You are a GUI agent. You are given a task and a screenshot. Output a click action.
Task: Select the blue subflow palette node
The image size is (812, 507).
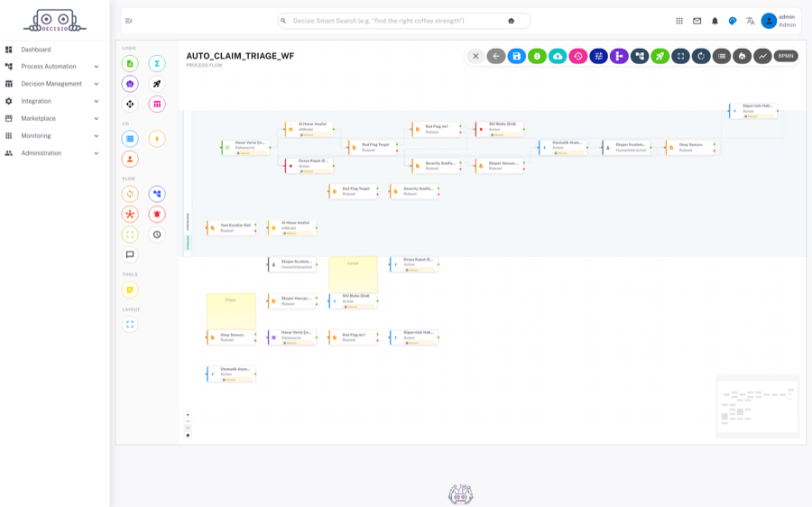(x=157, y=194)
